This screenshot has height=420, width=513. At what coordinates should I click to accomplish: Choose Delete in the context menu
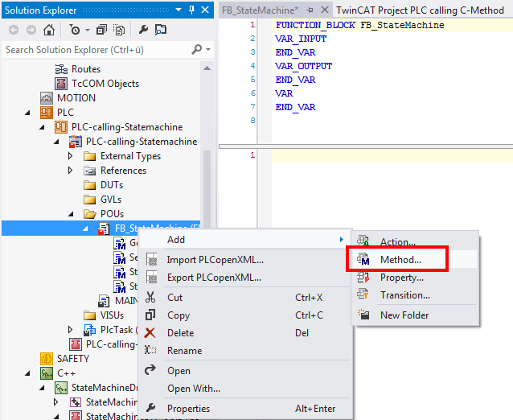click(245, 333)
